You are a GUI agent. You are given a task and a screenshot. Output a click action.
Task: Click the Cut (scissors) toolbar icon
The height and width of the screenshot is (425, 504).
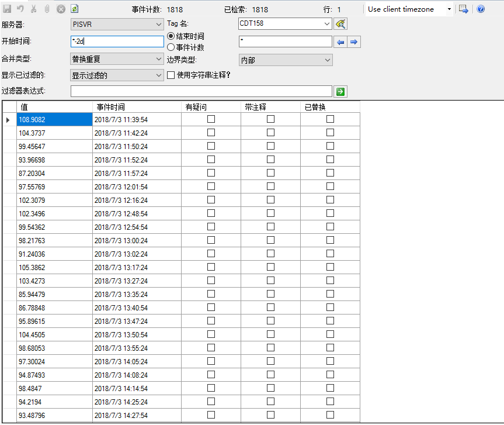point(34,9)
